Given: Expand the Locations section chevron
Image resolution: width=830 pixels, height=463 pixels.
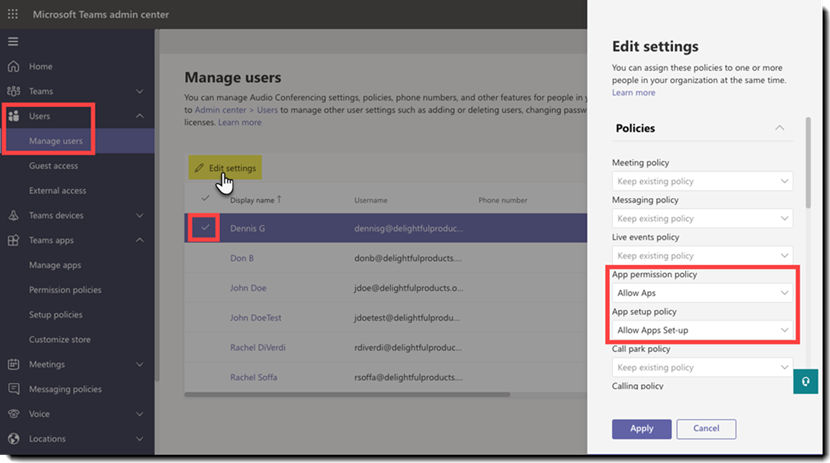Looking at the screenshot, I should coord(140,439).
